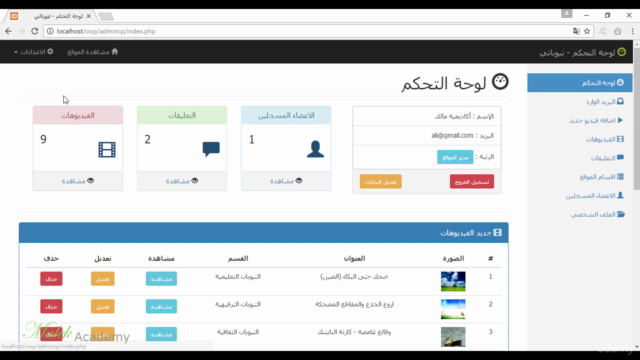Click red حذف button in row 2
This screenshot has height=360, width=640.
pyautogui.click(x=51, y=307)
